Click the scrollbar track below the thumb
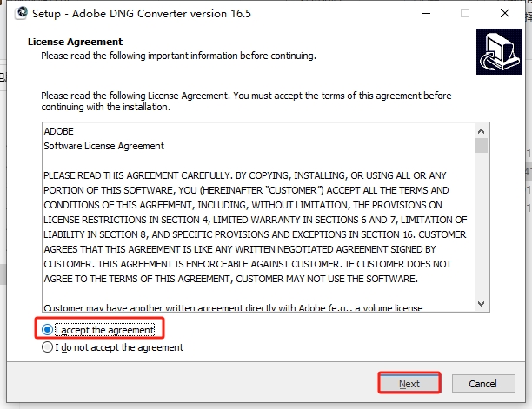 coord(481,225)
